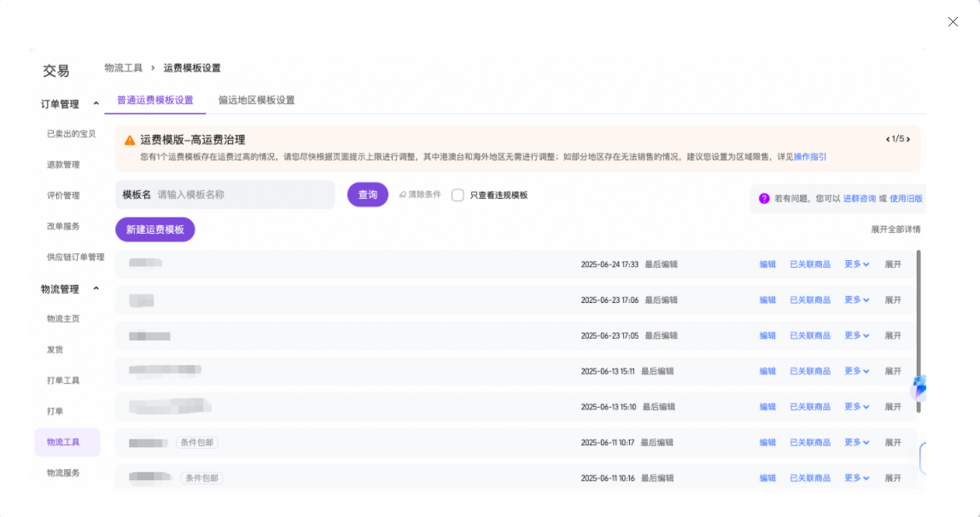Open 改单服务 in sidebar
This screenshot has height=517, width=980.
click(x=63, y=226)
